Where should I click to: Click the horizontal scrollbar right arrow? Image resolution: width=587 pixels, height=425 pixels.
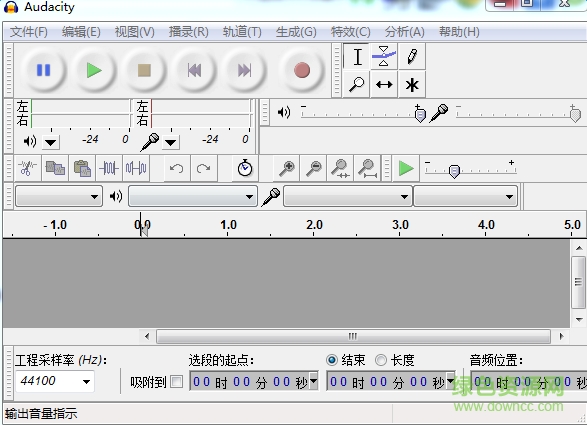point(561,336)
